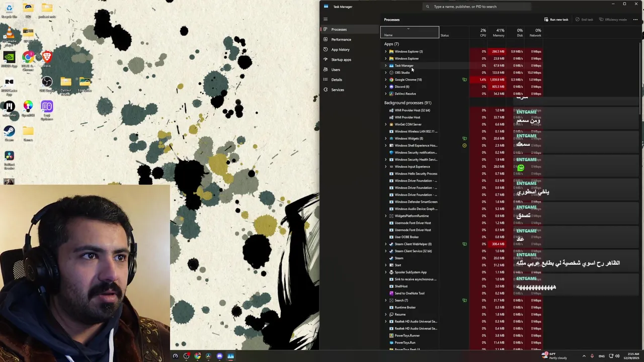Screen dimensions: 644x362
Task: Sort processes by the Memory column header
Action: click(498, 33)
